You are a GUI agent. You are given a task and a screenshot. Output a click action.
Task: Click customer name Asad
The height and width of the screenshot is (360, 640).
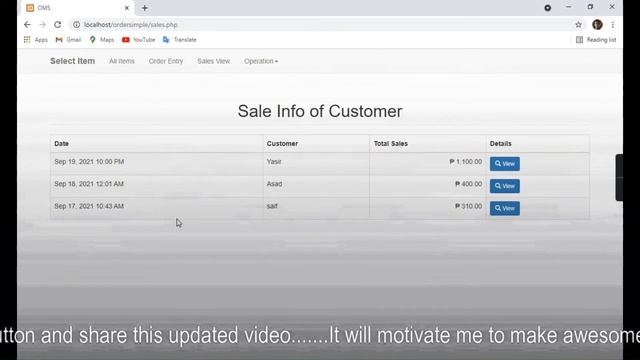[274, 184]
